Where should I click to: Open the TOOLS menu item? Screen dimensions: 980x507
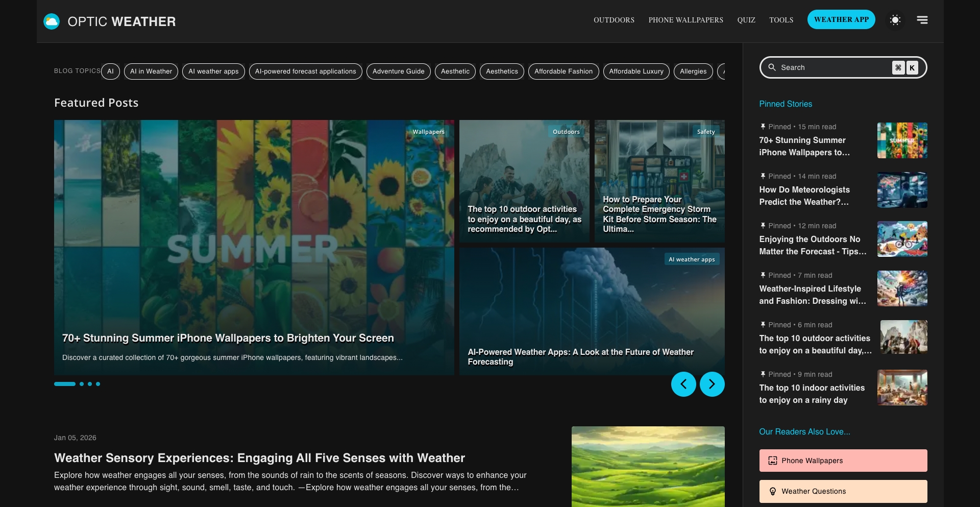[781, 20]
